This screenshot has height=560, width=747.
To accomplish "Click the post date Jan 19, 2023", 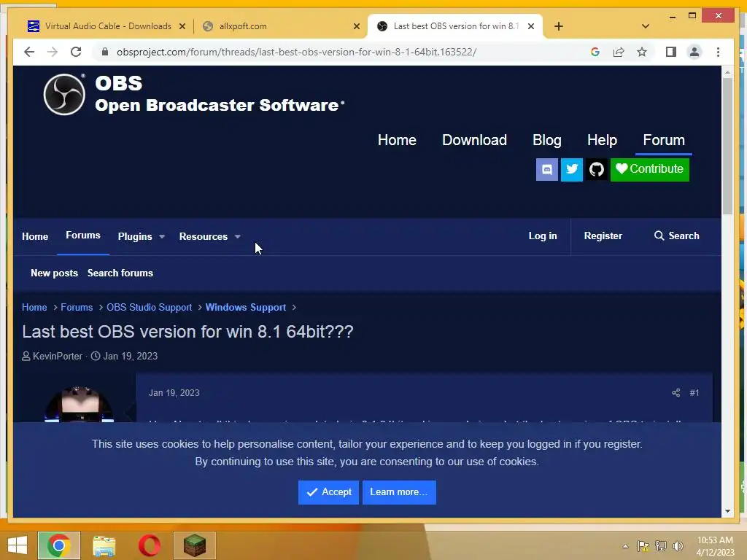I will tap(174, 393).
